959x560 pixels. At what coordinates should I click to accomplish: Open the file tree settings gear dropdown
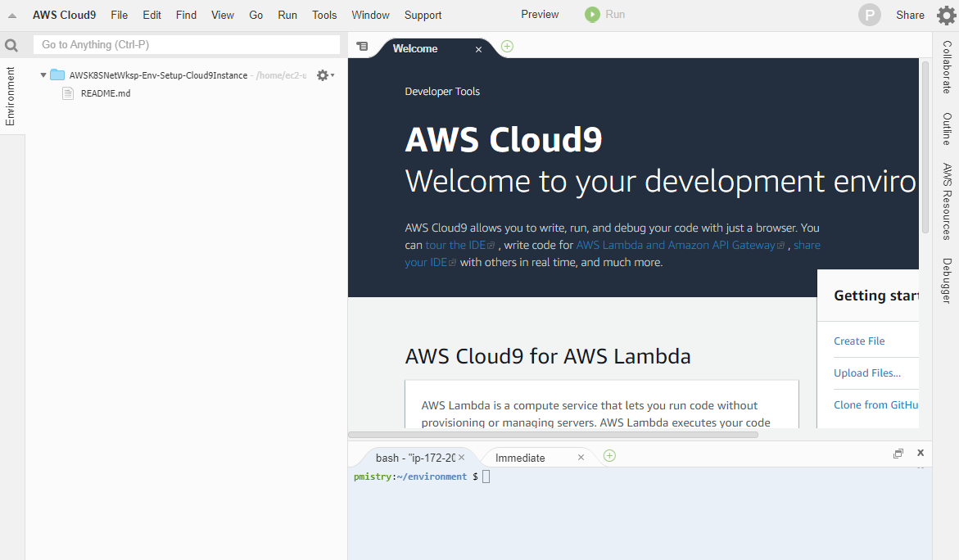point(325,75)
